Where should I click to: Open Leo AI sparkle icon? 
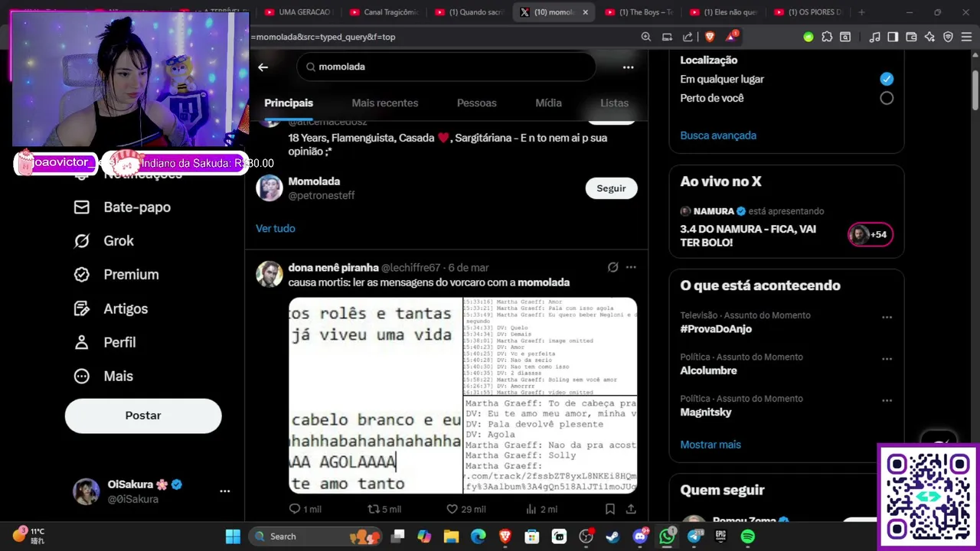coord(929,37)
